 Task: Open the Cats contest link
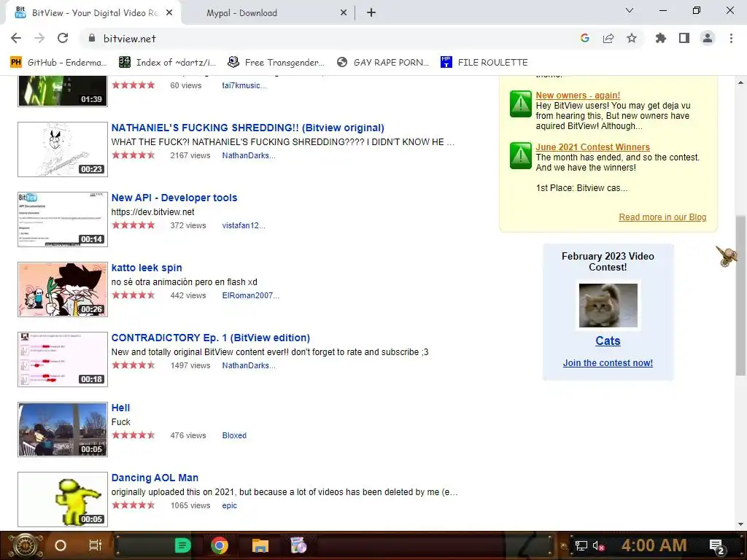pos(608,341)
